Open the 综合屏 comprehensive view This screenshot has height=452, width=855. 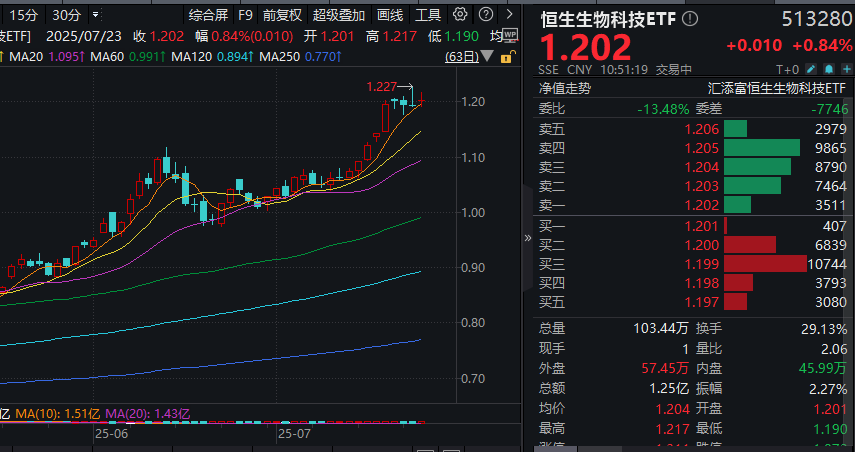click(x=208, y=15)
